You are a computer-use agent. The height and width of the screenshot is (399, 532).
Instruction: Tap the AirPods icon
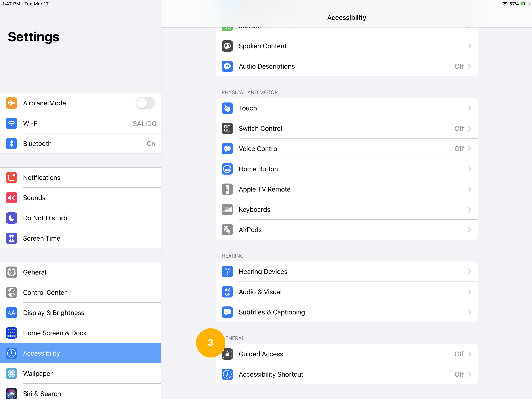[x=227, y=230]
